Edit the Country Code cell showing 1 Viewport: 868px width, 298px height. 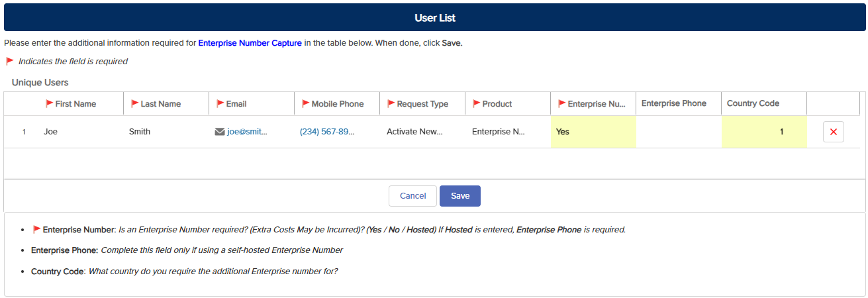(x=763, y=132)
